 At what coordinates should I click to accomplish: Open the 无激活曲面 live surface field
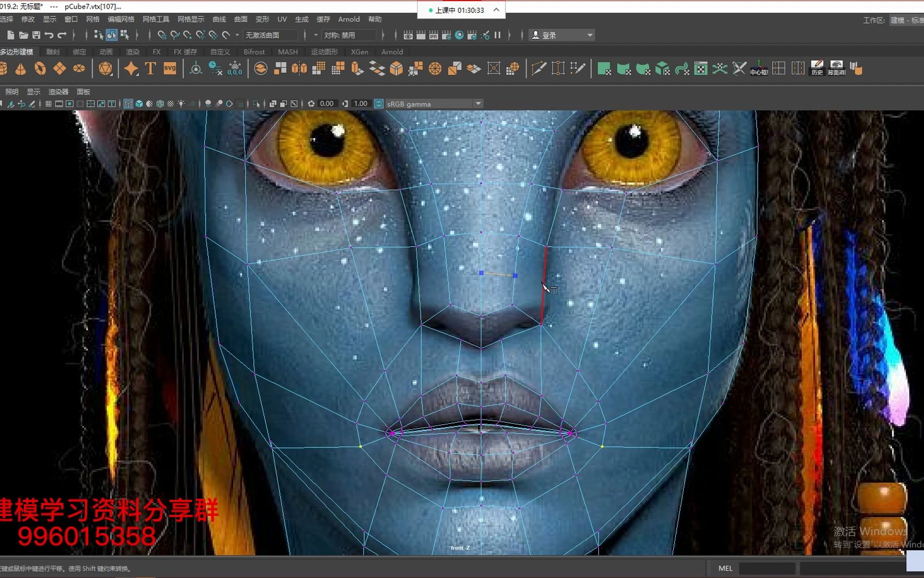point(270,35)
